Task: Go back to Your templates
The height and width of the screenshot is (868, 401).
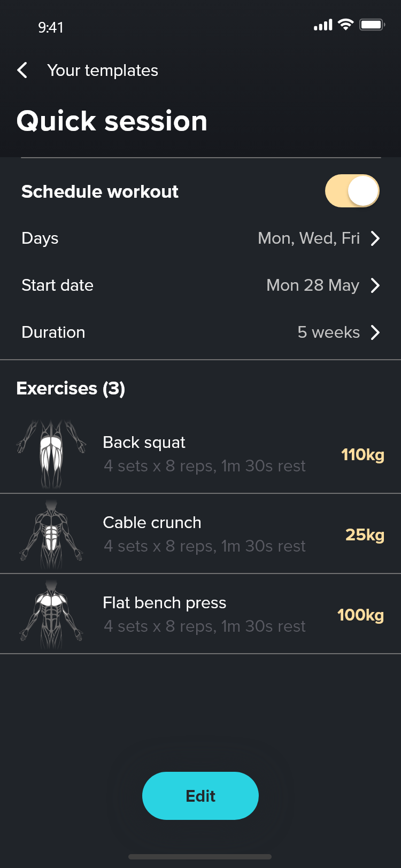Action: (103, 71)
